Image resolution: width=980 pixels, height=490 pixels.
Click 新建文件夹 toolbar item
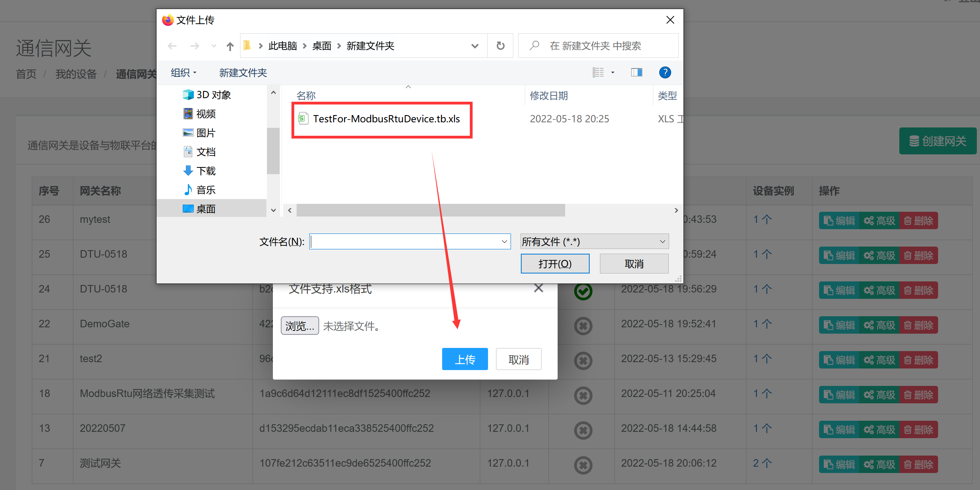point(243,73)
